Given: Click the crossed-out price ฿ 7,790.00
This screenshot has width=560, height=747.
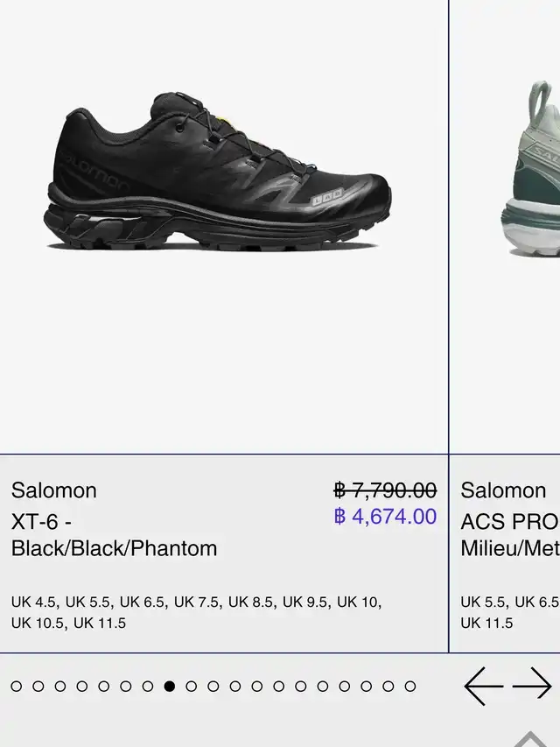Looking at the screenshot, I should pos(385,490).
